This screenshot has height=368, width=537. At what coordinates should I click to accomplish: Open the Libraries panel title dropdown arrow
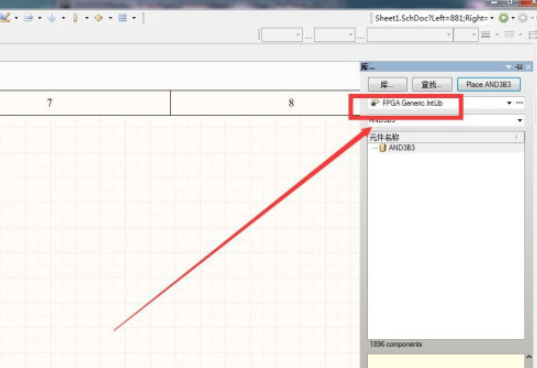(509, 67)
